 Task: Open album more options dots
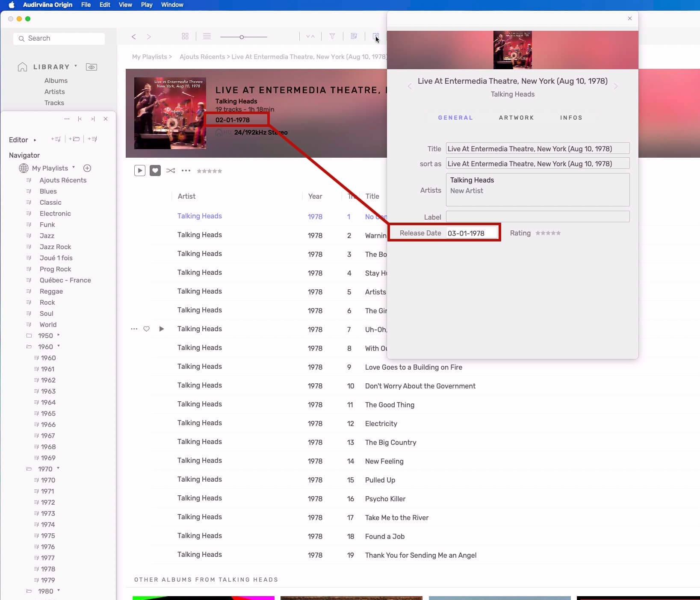pyautogui.click(x=186, y=171)
